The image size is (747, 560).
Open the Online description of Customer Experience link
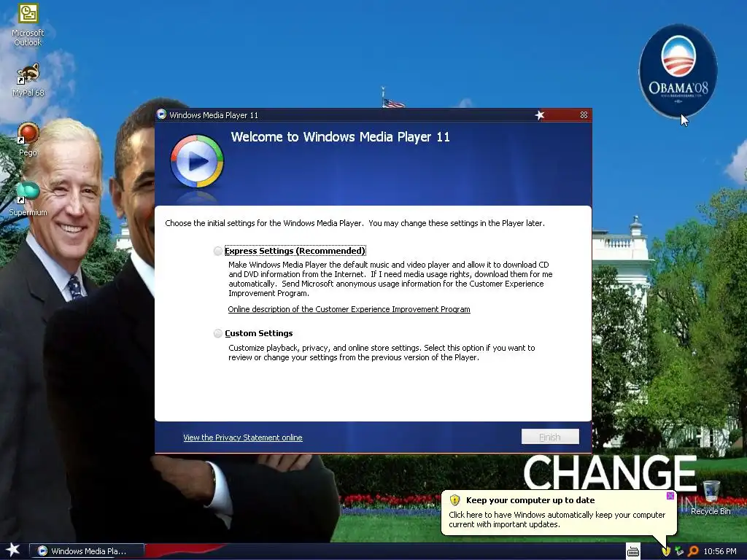click(349, 309)
